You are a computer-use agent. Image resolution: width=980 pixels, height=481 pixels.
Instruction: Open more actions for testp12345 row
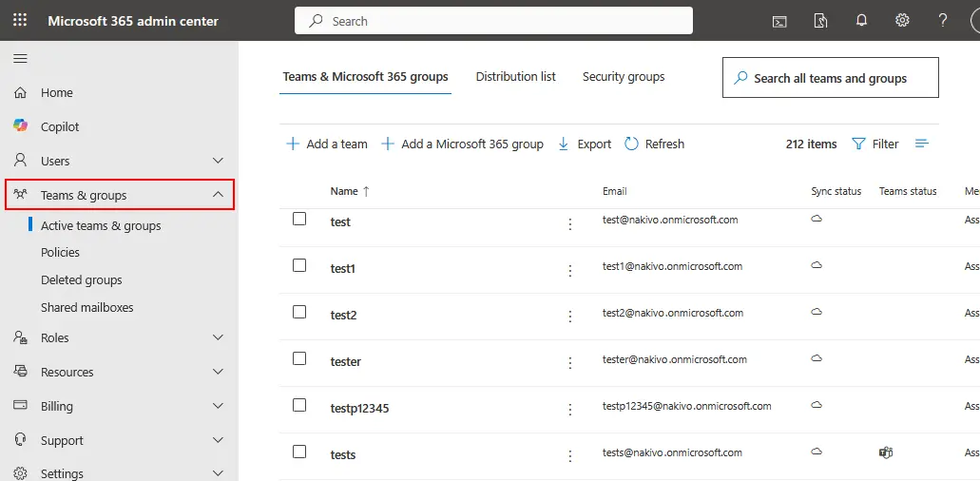pos(570,410)
